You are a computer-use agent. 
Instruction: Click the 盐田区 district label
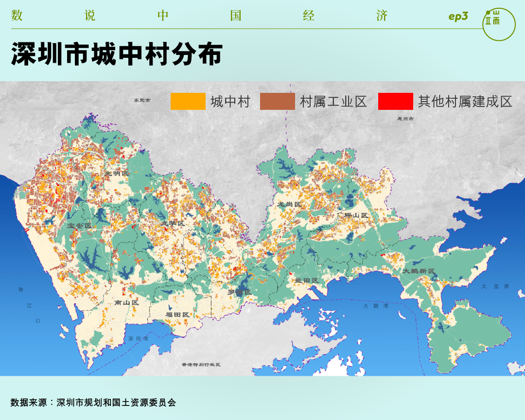pos(306,280)
